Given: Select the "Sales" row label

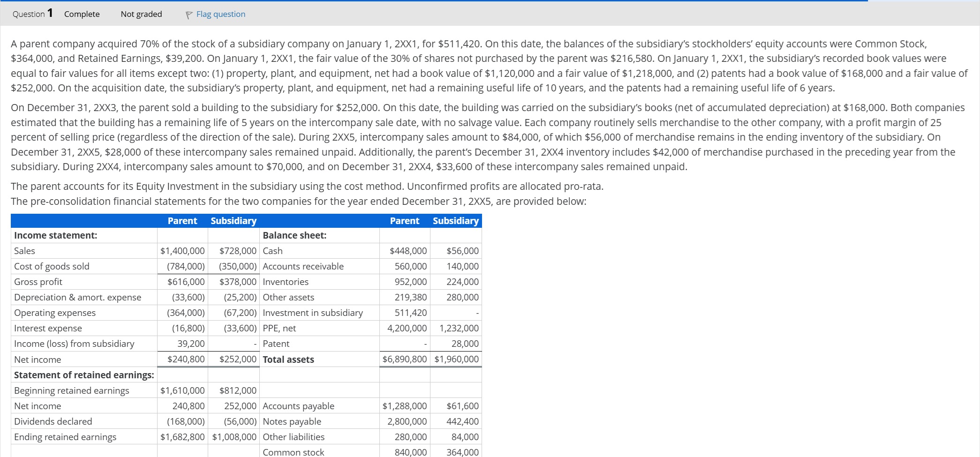Looking at the screenshot, I should (24, 251).
